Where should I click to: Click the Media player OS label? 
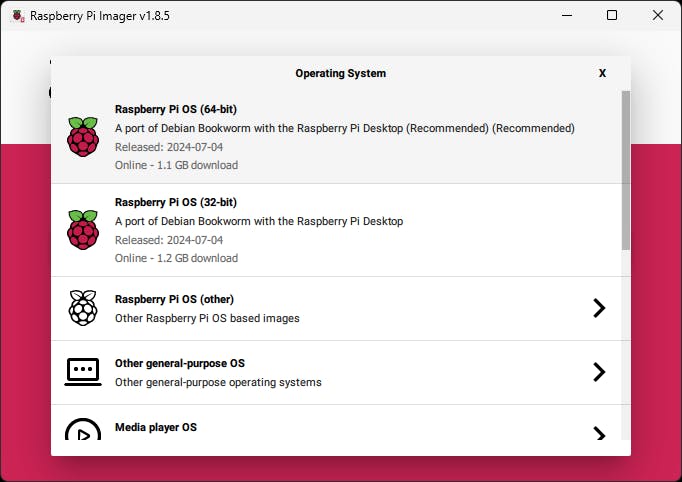tap(156, 427)
